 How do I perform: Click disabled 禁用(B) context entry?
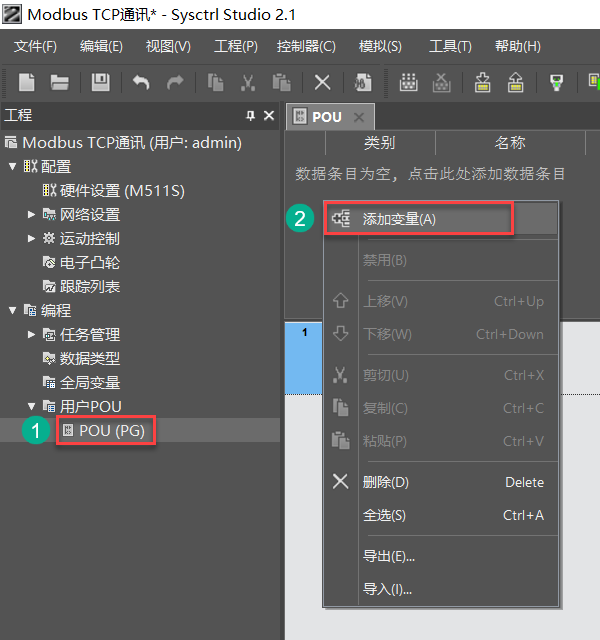pos(441,260)
